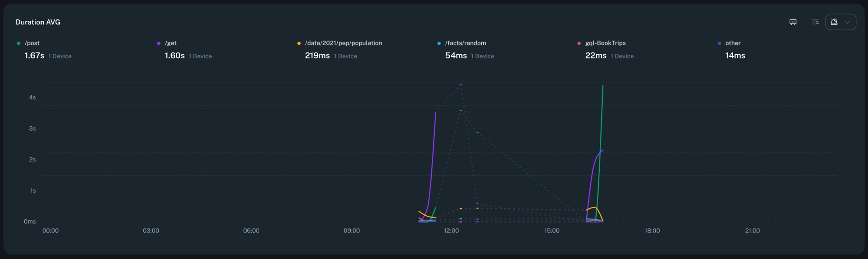Open the chart presentation view icon
This screenshot has width=868, height=259.
click(792, 22)
